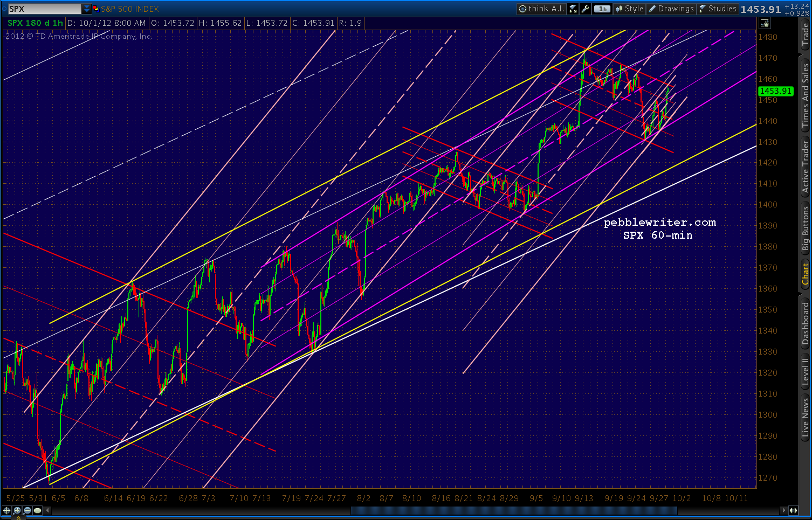The image size is (812, 520).
Task: Click the O: 1453.72 open value
Action: [x=173, y=23]
